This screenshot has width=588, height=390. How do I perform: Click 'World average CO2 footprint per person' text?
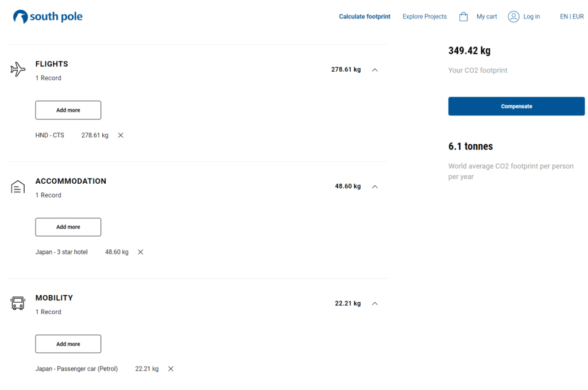pyautogui.click(x=510, y=166)
